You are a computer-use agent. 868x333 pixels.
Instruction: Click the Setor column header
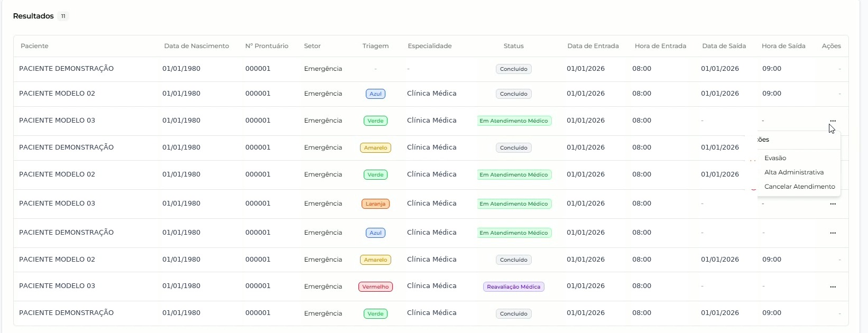pos(312,46)
